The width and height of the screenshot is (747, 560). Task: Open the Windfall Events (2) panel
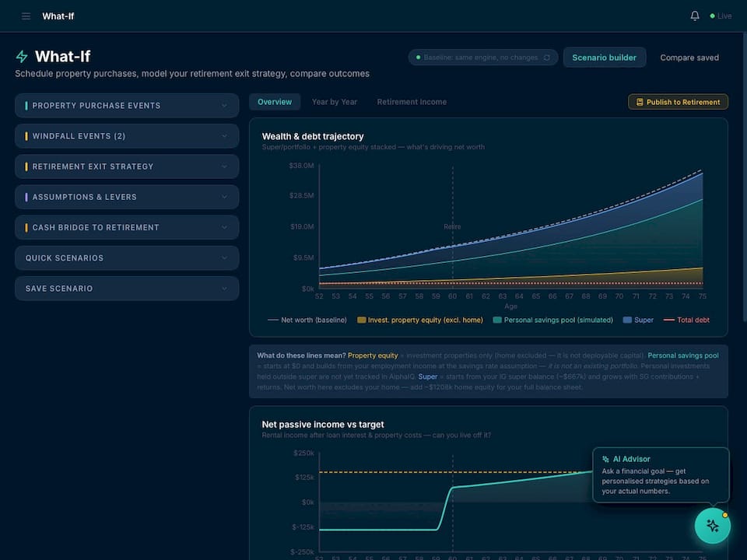point(127,135)
